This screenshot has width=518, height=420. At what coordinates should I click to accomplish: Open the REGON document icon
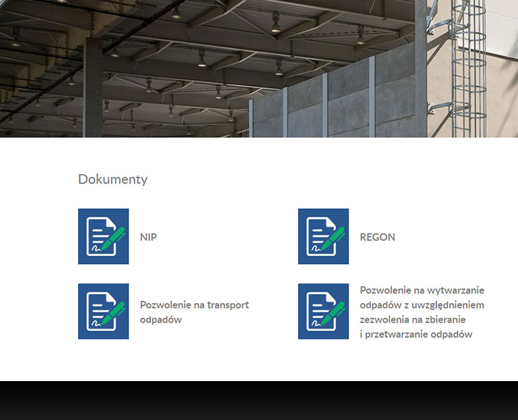click(324, 237)
